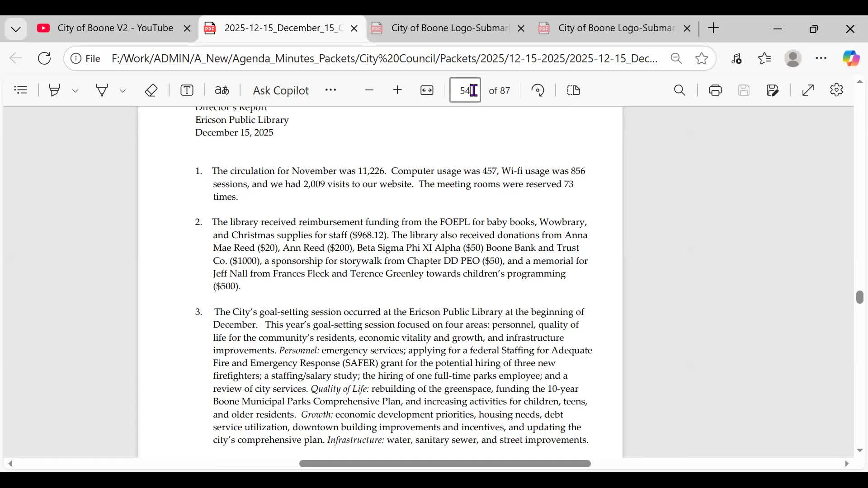
Task: Open the Save as icon
Action: pos(773,90)
